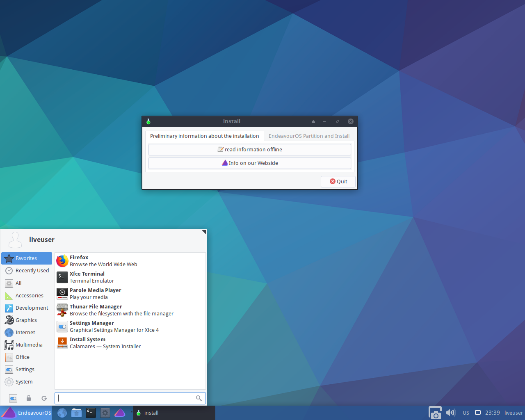This screenshot has width=525, height=420.
Task: Open settings via menu bottom toggle icon
Action: 13,398
